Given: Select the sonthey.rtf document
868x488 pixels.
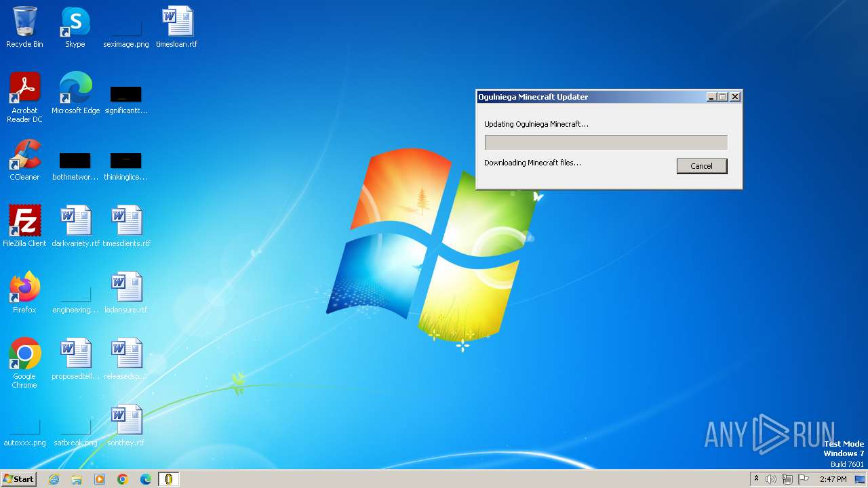Looking at the screenshot, I should point(126,426).
